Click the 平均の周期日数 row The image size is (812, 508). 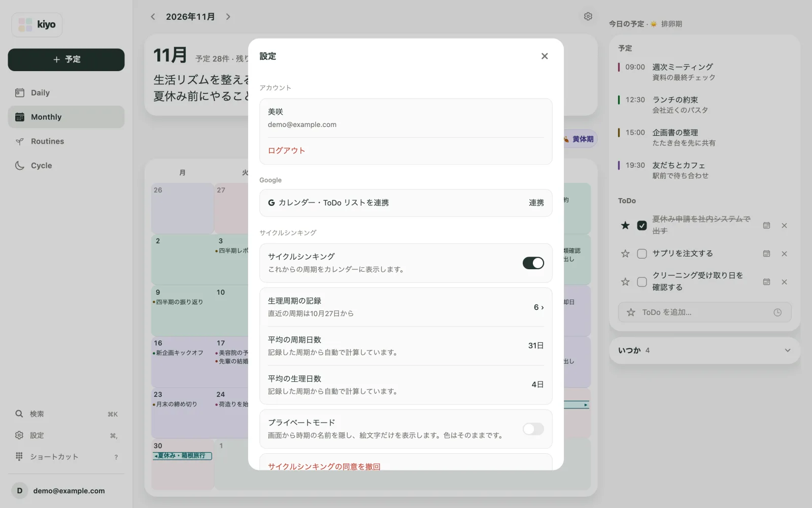click(x=406, y=346)
